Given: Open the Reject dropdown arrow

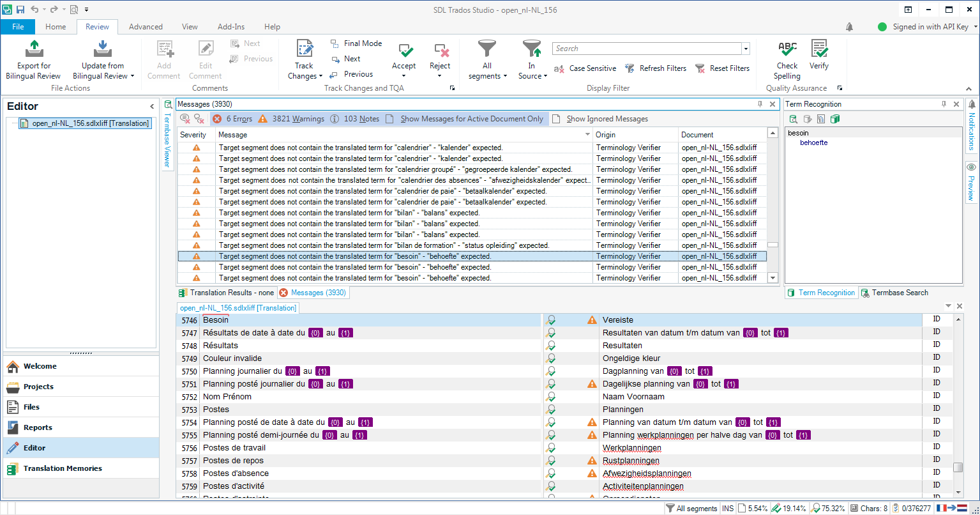Looking at the screenshot, I should point(440,76).
